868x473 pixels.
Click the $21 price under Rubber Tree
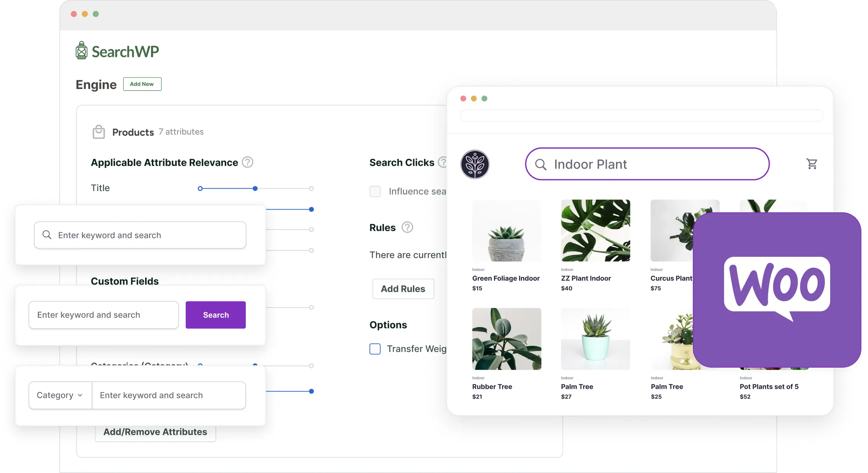(477, 397)
